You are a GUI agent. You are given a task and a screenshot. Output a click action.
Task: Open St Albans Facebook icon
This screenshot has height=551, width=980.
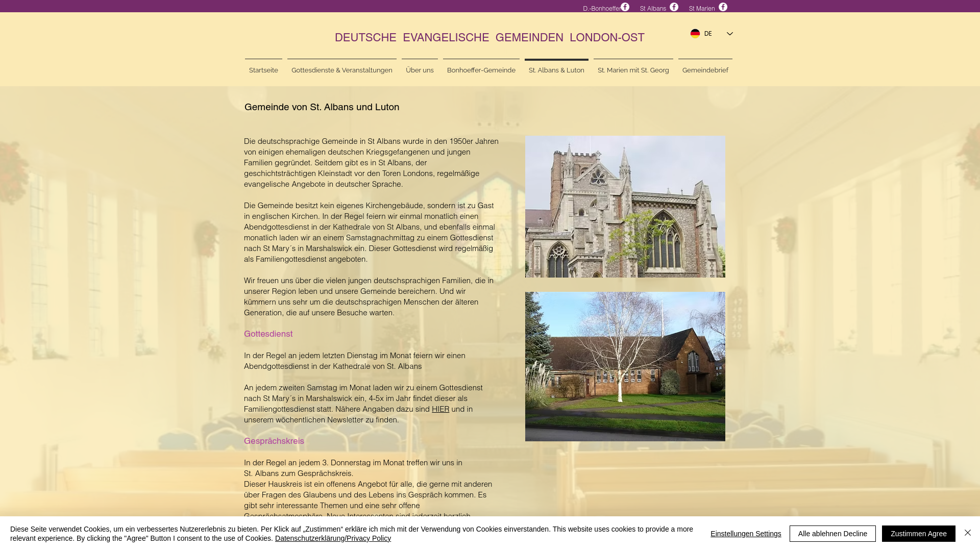click(x=674, y=7)
